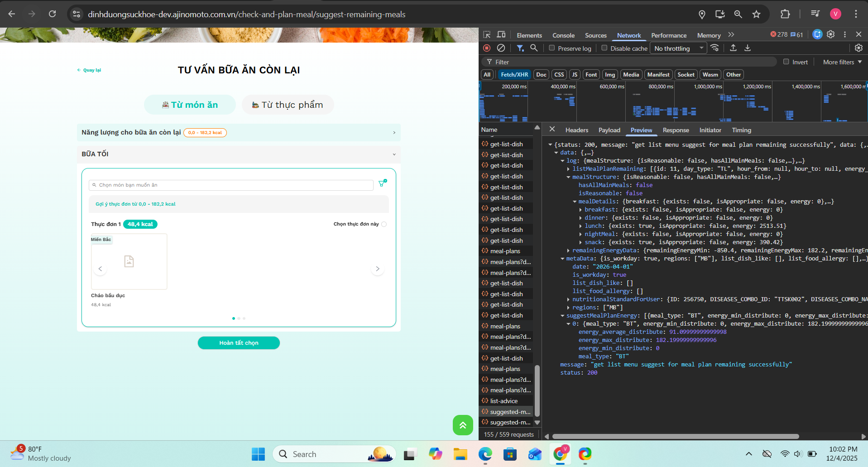The height and width of the screenshot is (467, 868).
Task: Expand the remainingEnergyData tree node
Action: pos(568,250)
